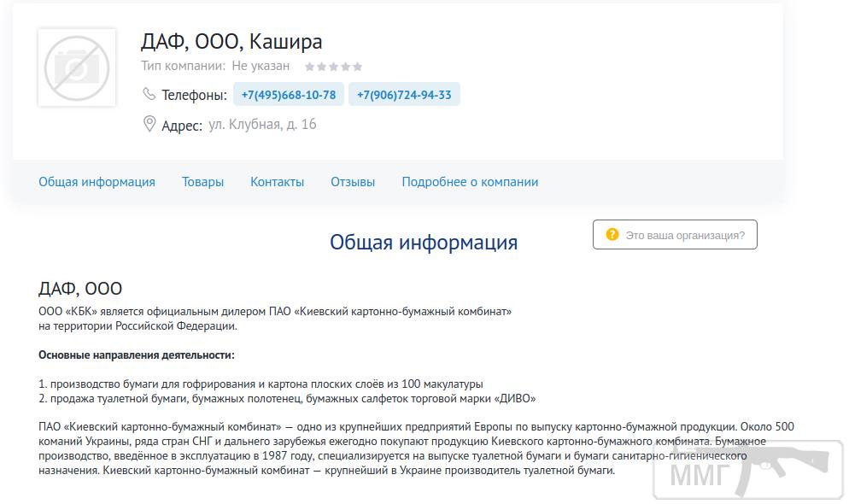Click the 'ДАФ, ООО' subheading

click(80, 289)
